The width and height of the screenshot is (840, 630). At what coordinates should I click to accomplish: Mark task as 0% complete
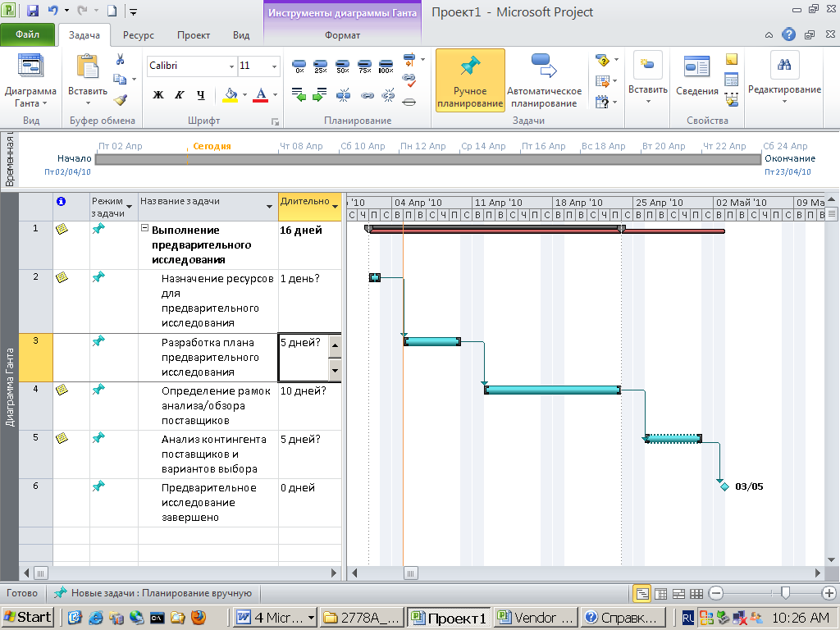pyautogui.click(x=299, y=66)
